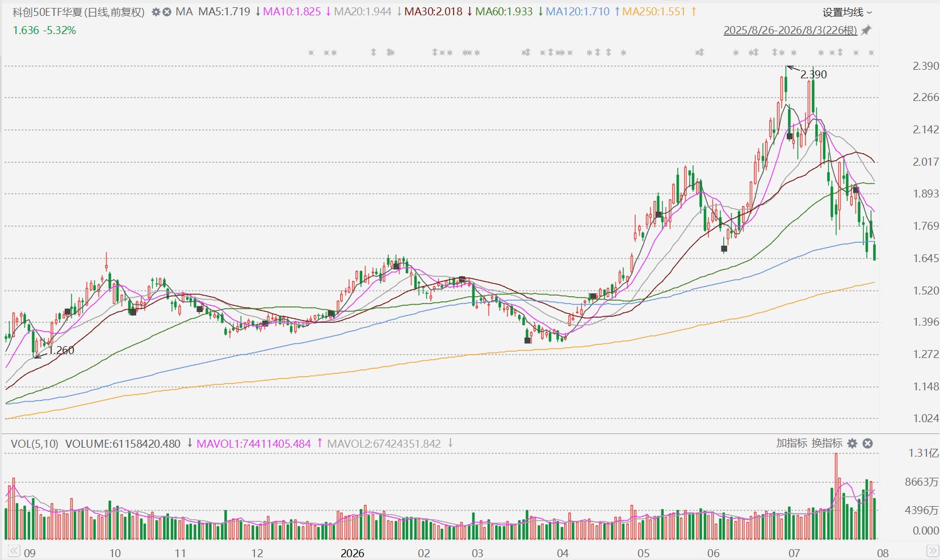
Task: Click the 04 month label on the time axis
Action: (x=563, y=553)
